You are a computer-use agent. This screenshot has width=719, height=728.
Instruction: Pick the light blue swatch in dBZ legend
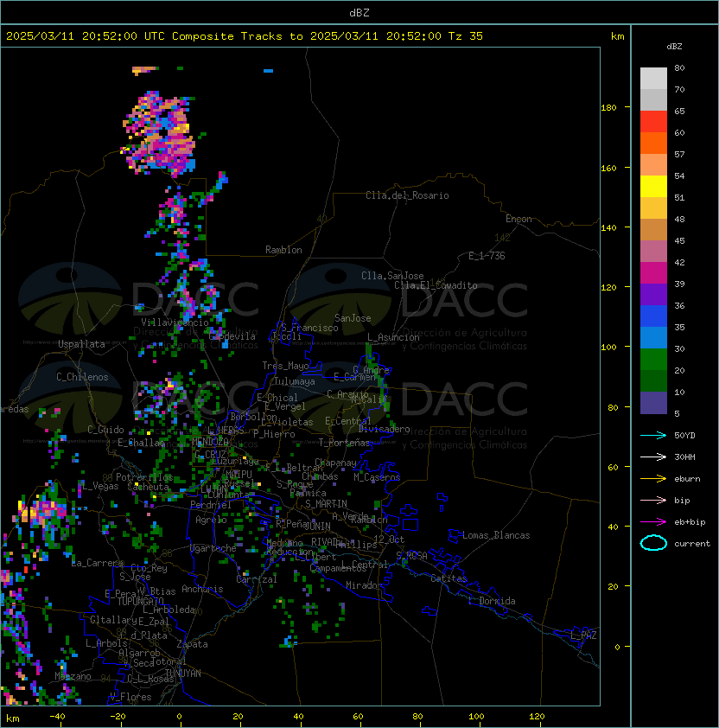[653, 338]
